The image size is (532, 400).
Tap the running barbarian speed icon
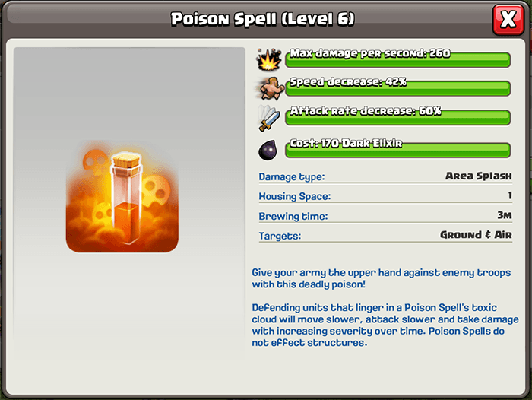269,88
